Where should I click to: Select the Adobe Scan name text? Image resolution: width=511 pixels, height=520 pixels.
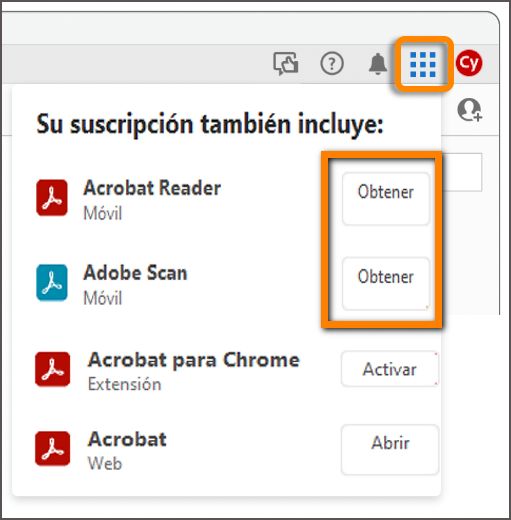click(135, 273)
